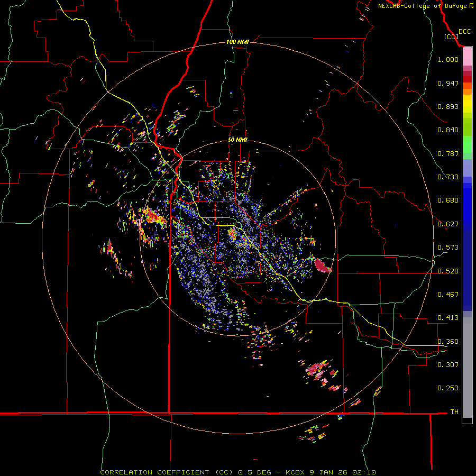Select the 0.627 scale value
The height and width of the screenshot is (476, 476).
pyautogui.click(x=448, y=224)
